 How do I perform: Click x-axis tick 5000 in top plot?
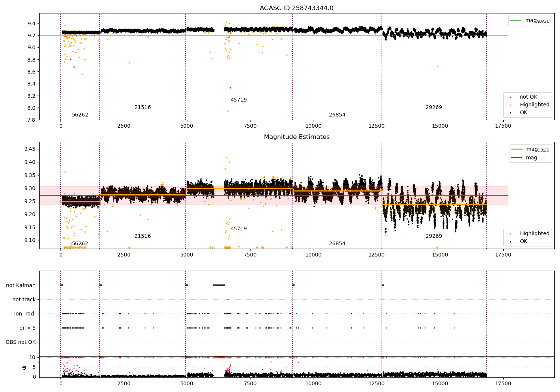click(x=187, y=126)
